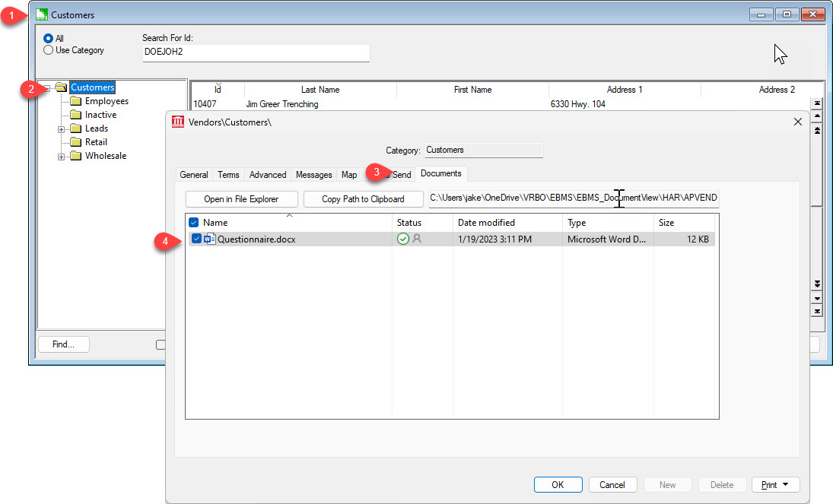Switch to the Messages tab
833x504 pixels.
313,174
